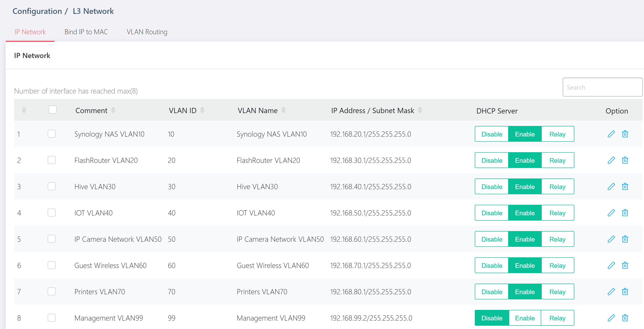Edit the FlashRouter VLAN20 entry
The width and height of the screenshot is (644, 329).
[x=611, y=160]
